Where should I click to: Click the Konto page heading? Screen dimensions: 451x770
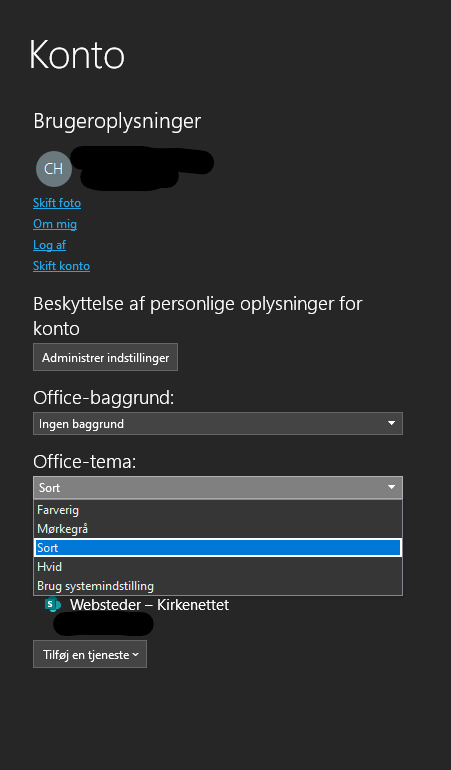pos(77,55)
